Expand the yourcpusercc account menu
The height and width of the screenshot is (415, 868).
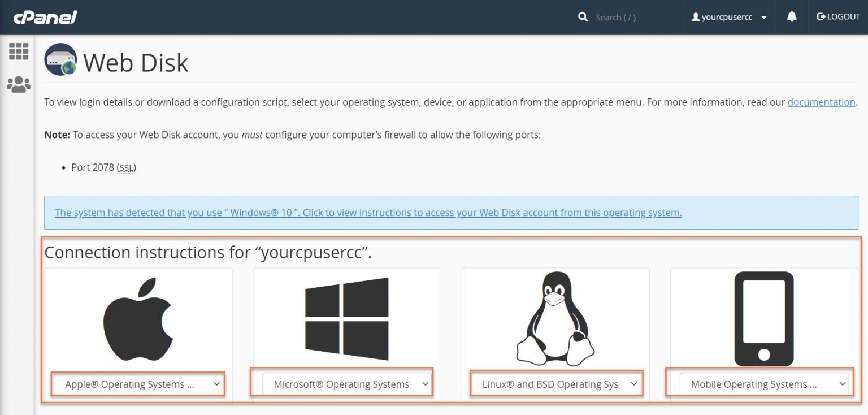tap(728, 16)
